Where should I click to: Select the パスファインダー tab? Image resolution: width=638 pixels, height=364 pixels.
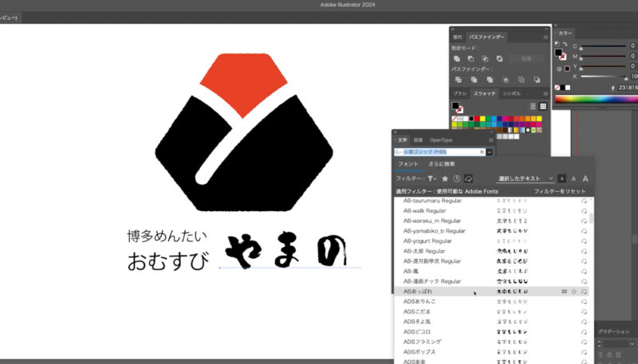(x=486, y=37)
